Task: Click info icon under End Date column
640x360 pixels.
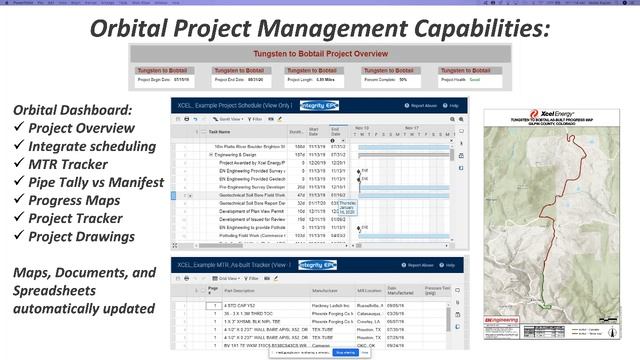Action: point(333,141)
